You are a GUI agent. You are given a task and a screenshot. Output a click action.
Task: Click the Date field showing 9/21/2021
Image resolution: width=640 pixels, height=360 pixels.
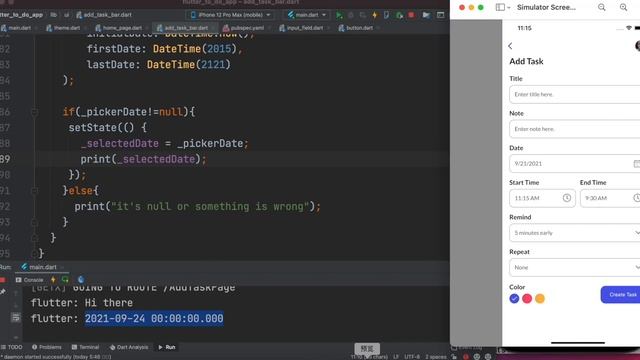pyautogui.click(x=575, y=164)
